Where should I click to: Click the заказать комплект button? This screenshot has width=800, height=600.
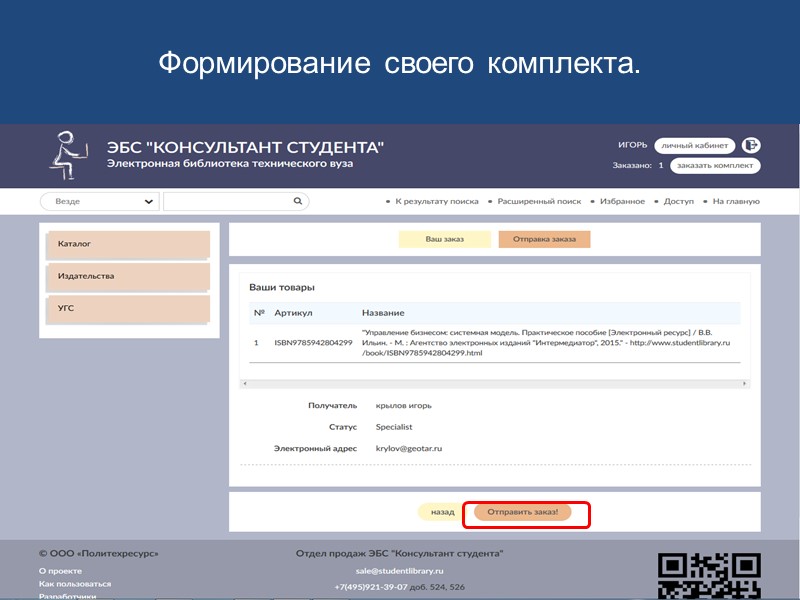pyautogui.click(x=715, y=165)
